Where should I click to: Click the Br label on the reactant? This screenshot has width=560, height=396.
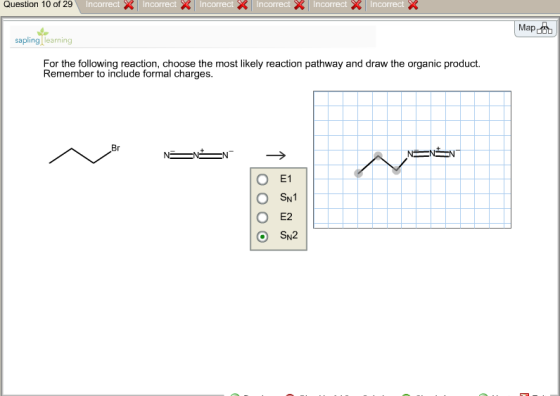(x=116, y=148)
